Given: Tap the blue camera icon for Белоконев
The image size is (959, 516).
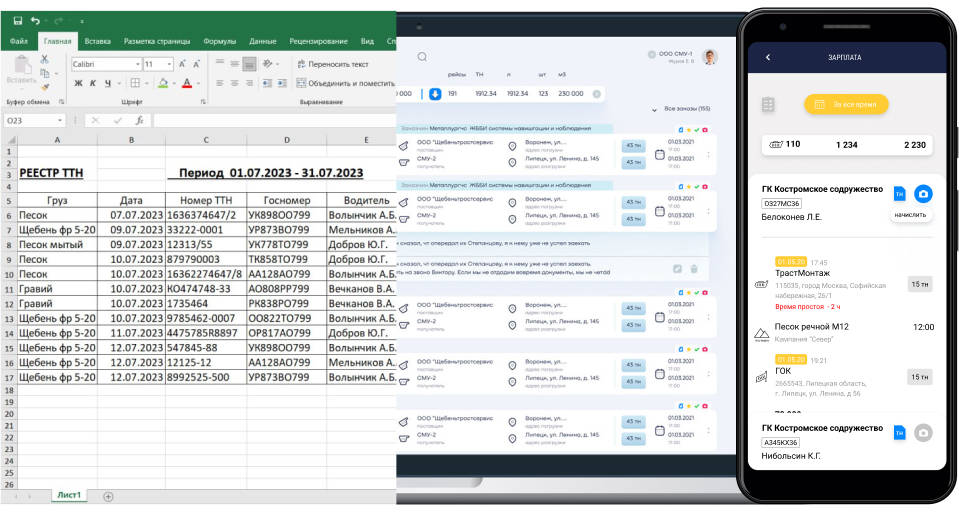Looking at the screenshot, I should click(924, 193).
